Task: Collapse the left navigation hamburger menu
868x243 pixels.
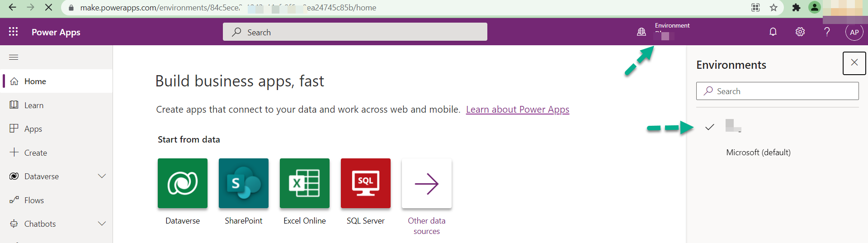Action: click(14, 57)
